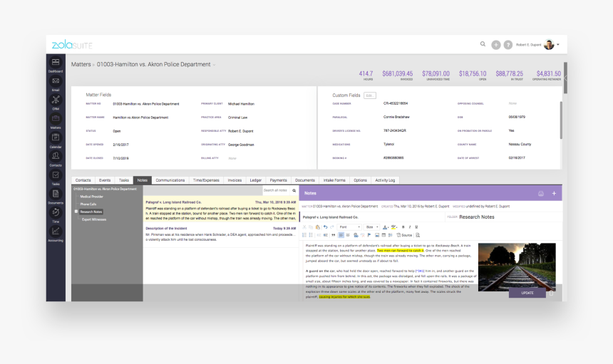Click Edit next to Custom Fields
This screenshot has width=613, height=364.
(369, 95)
